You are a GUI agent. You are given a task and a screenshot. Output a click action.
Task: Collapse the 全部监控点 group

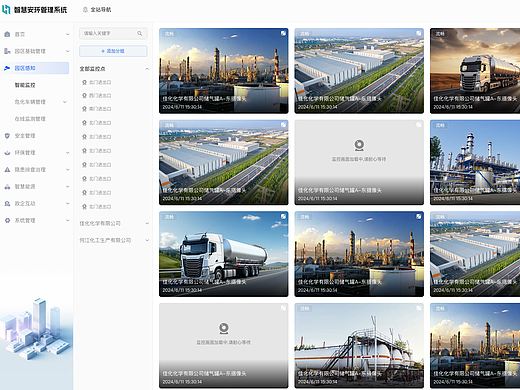coord(147,69)
